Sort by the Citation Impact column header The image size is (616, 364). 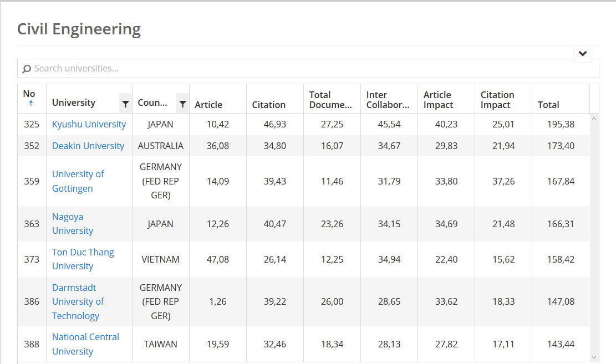(x=497, y=100)
